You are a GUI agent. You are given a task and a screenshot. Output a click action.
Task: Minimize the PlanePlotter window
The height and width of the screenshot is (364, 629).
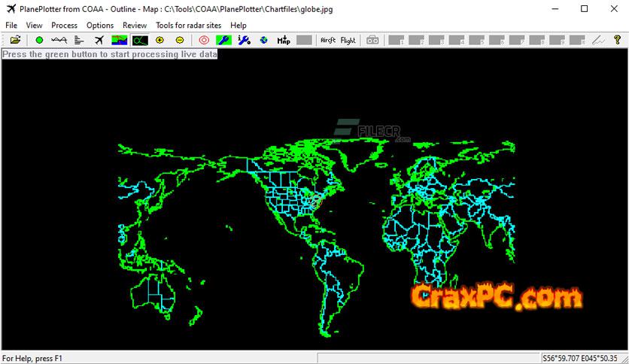(555, 9)
